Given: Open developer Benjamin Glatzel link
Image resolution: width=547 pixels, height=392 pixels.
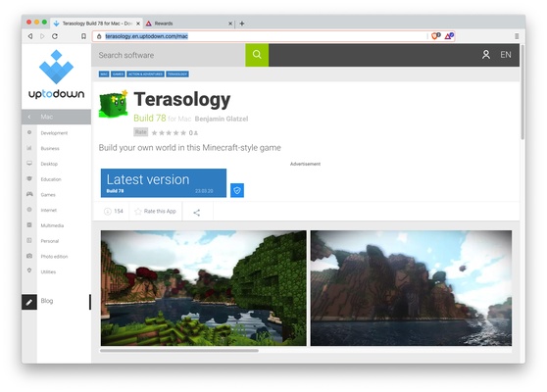Looking at the screenshot, I should coord(222,119).
